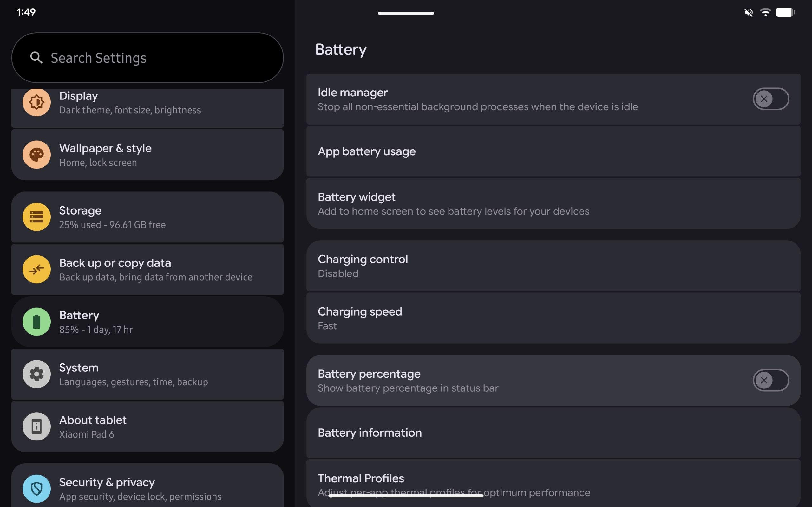The width and height of the screenshot is (812, 507).
Task: Click the System gear icon
Action: click(x=36, y=374)
